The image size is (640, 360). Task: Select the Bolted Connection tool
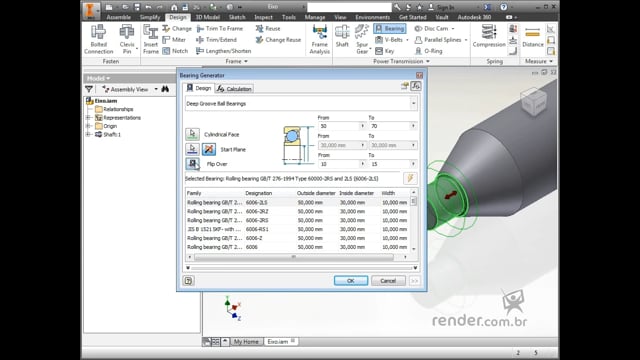click(98, 39)
